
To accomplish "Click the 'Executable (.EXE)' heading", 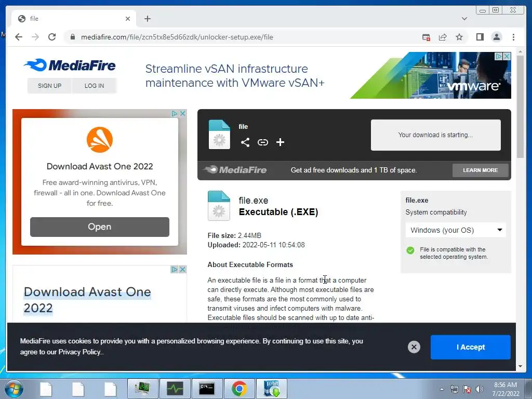I will coord(278,212).
